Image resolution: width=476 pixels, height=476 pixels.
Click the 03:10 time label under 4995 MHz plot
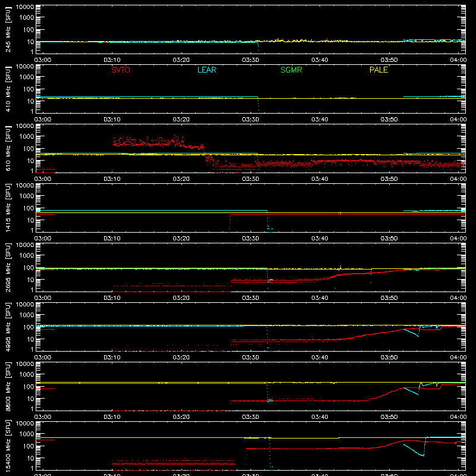tap(112, 358)
